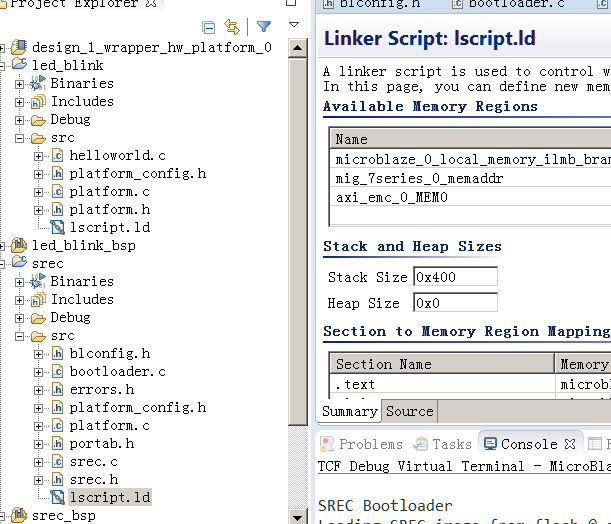Close Project Explorer view via X
This screenshot has width=611, height=524.
(x=151, y=4)
